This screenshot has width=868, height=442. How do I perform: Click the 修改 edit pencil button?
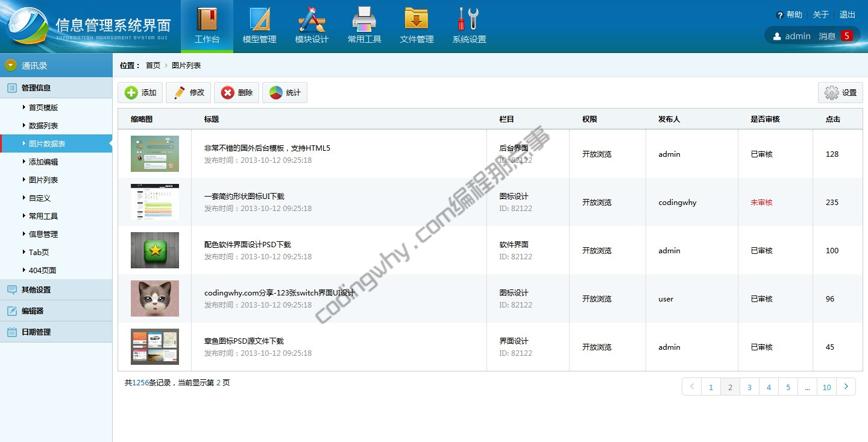pos(189,93)
